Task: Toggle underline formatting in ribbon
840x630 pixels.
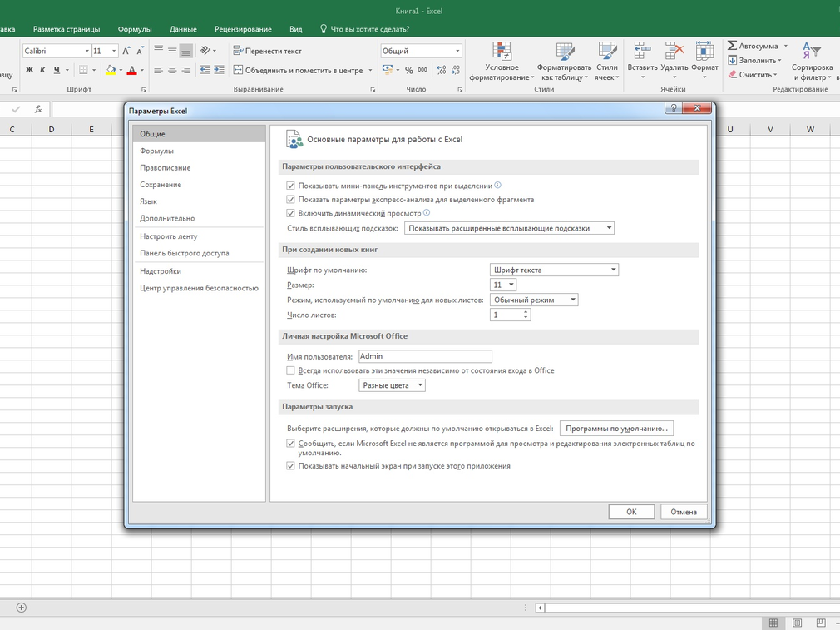Action: pos(57,70)
